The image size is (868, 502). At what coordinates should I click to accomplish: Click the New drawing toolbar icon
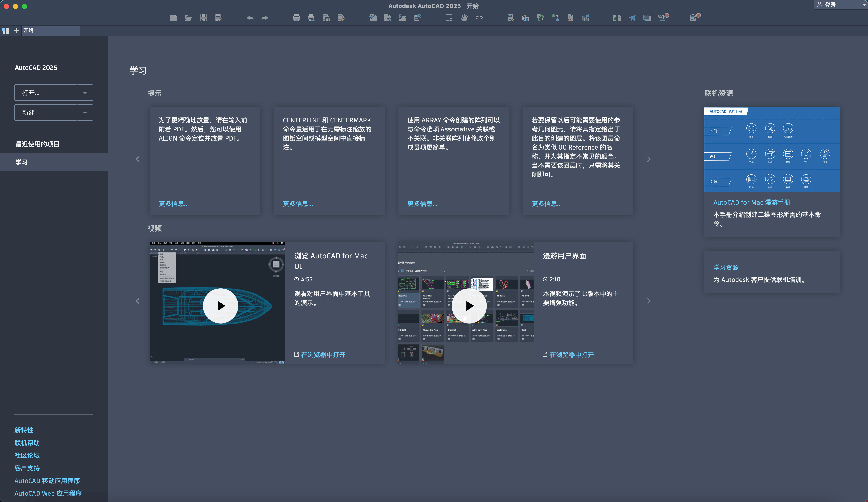pyautogui.click(x=173, y=18)
